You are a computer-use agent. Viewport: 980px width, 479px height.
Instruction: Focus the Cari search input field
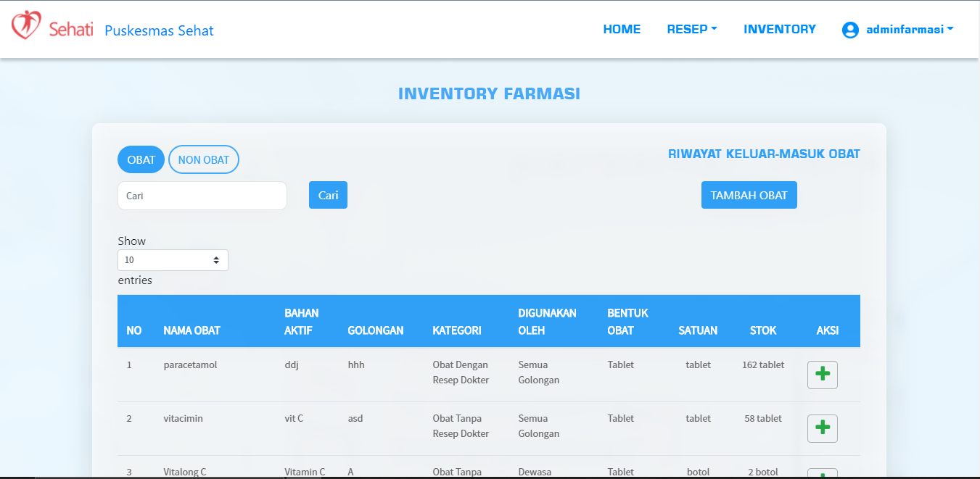202,196
